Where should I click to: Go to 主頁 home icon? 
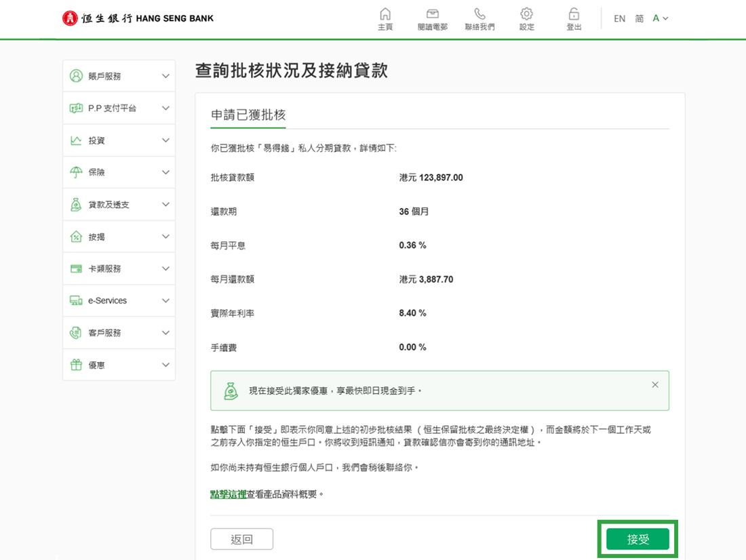[385, 14]
